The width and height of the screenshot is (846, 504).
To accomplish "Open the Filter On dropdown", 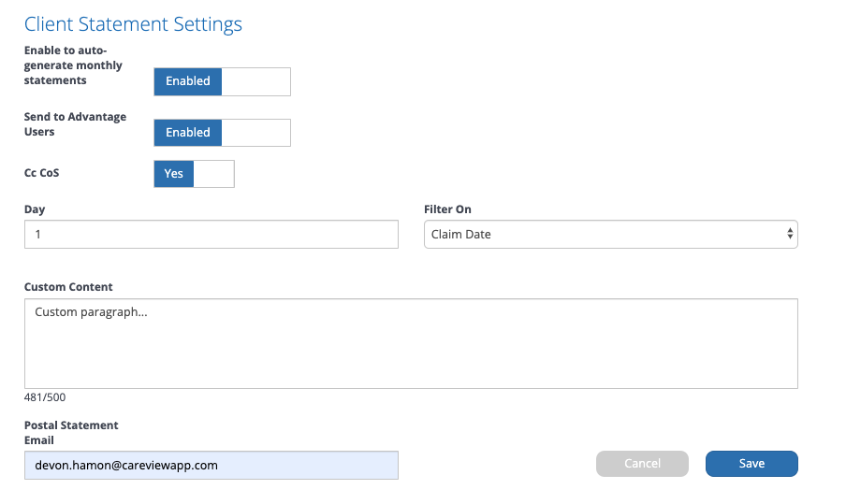I will pos(611,234).
